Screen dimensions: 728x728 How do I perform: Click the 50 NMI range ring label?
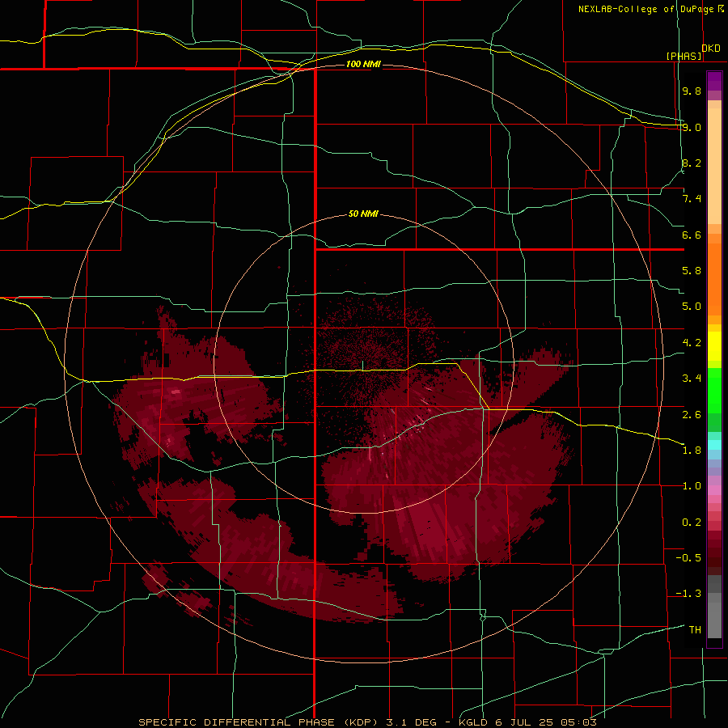pyautogui.click(x=363, y=214)
